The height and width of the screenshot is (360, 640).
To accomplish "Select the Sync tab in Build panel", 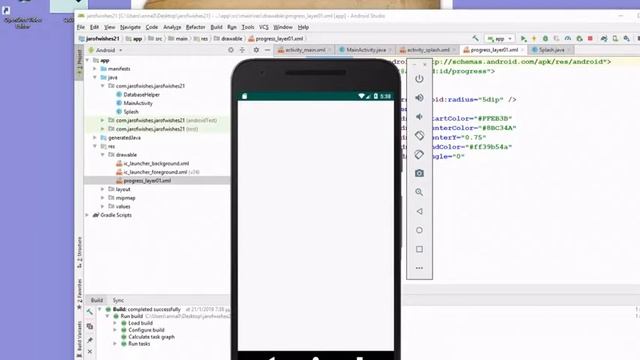I will [x=118, y=300].
